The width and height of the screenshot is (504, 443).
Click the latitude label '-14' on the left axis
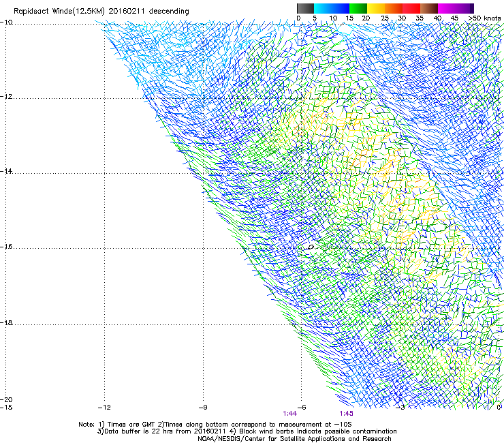coord(6,171)
